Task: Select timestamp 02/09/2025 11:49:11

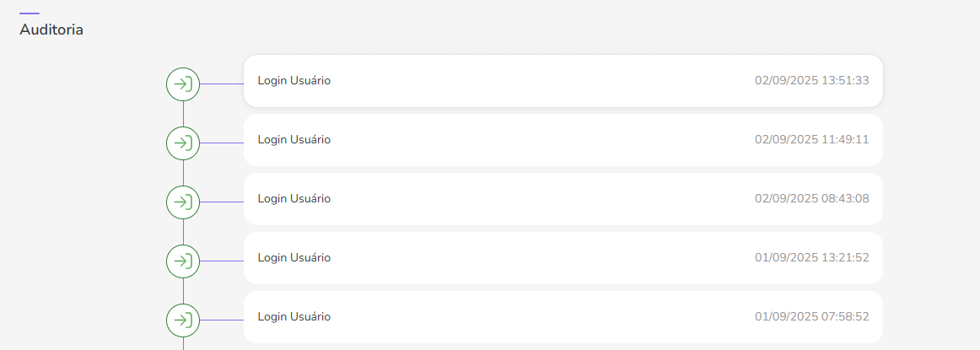Action: (x=811, y=140)
